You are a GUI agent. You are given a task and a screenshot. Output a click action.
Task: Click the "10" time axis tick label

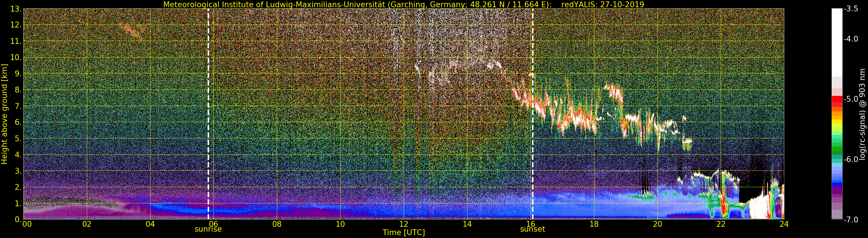point(340,224)
